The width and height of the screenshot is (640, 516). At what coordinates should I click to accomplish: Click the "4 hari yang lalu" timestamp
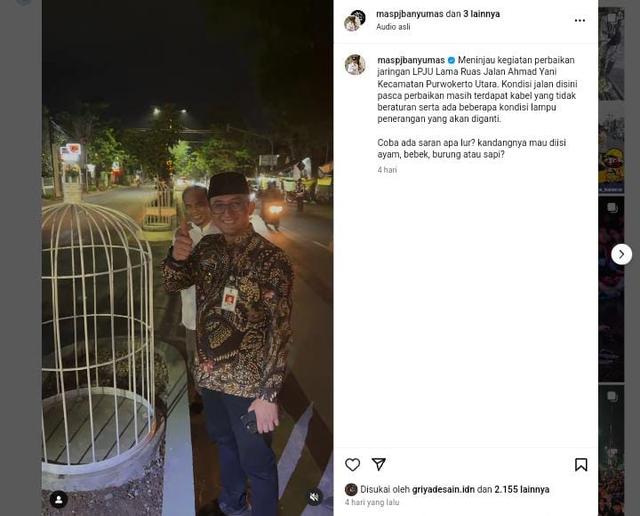point(372,502)
